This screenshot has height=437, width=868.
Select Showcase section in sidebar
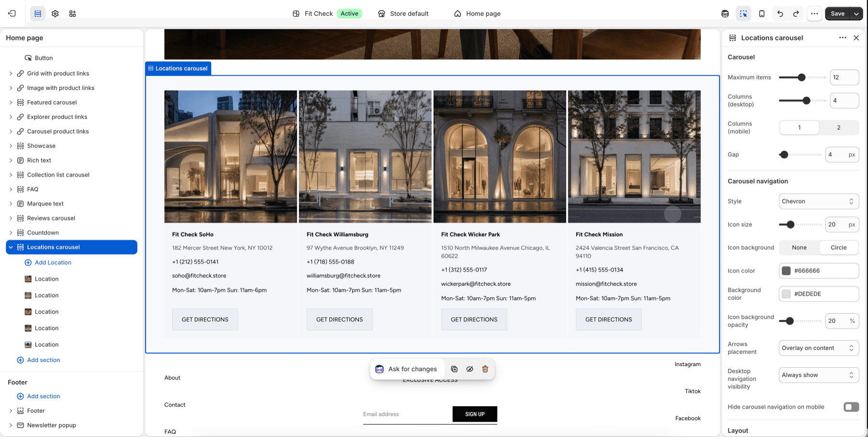(41, 146)
